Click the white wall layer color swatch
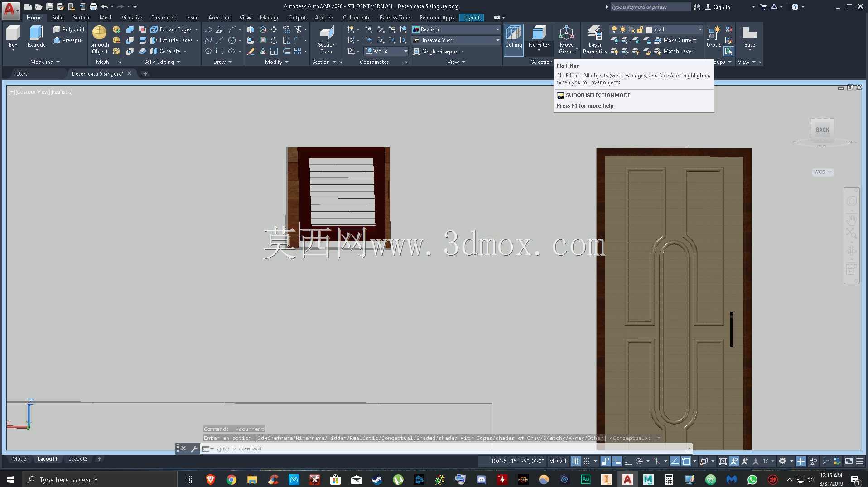 click(x=649, y=29)
